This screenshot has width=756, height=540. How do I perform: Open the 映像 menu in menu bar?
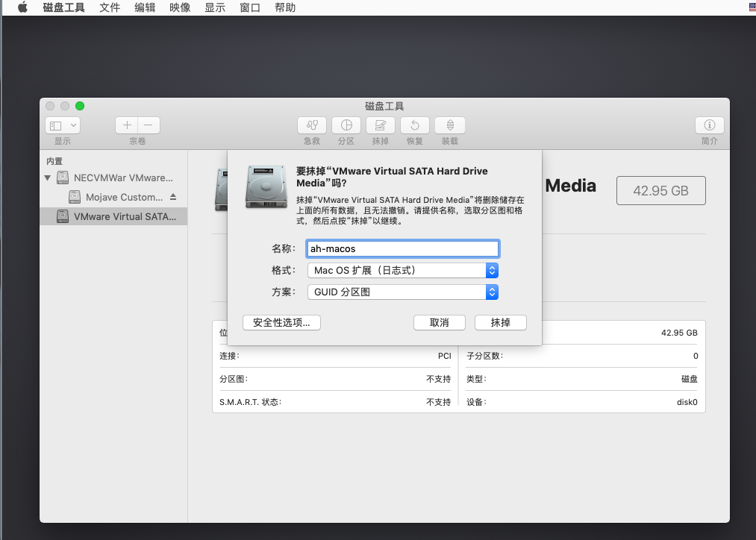(x=180, y=7)
